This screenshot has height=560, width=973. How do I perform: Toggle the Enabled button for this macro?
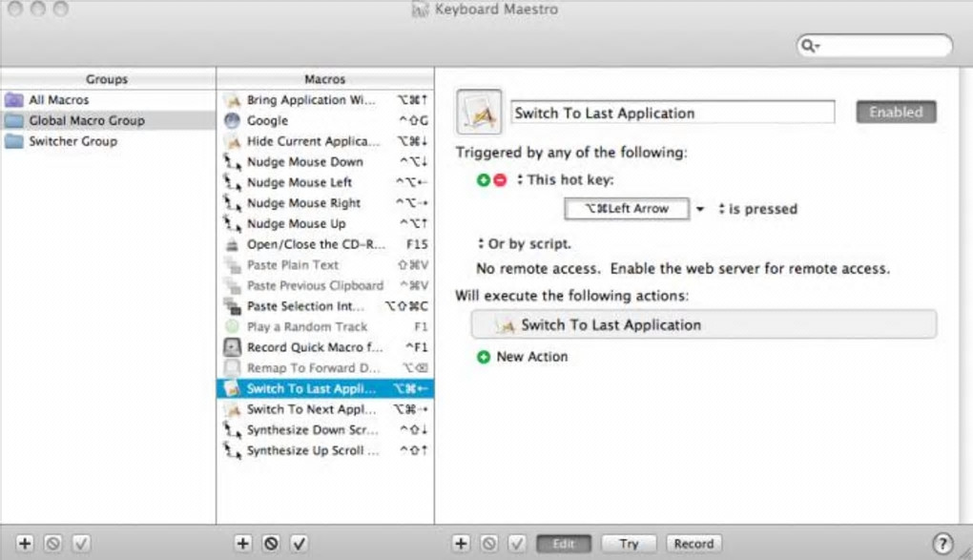pos(896,112)
